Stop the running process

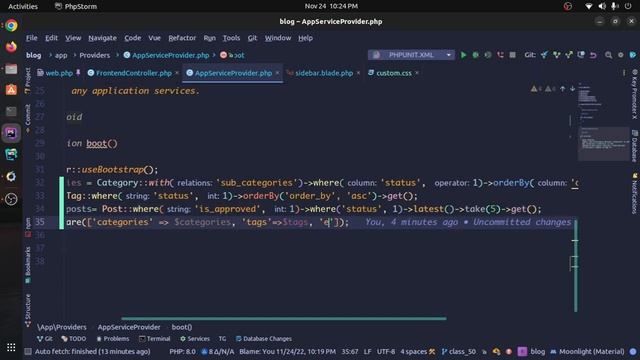[x=512, y=55]
